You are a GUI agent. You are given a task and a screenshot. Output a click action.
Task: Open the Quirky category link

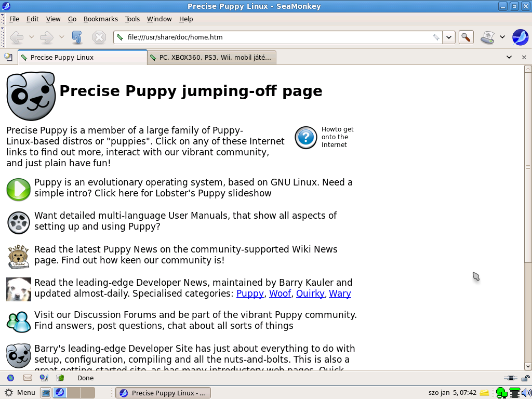310,294
